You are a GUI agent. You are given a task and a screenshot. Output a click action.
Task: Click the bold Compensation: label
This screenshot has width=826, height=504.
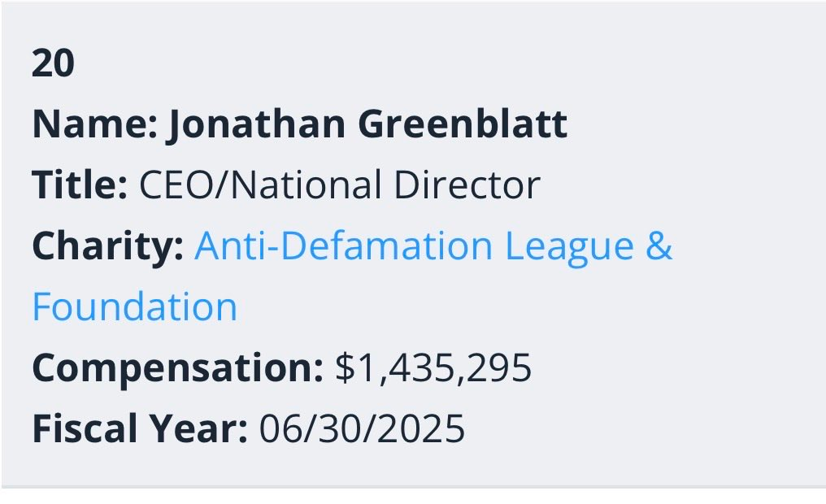(x=177, y=367)
